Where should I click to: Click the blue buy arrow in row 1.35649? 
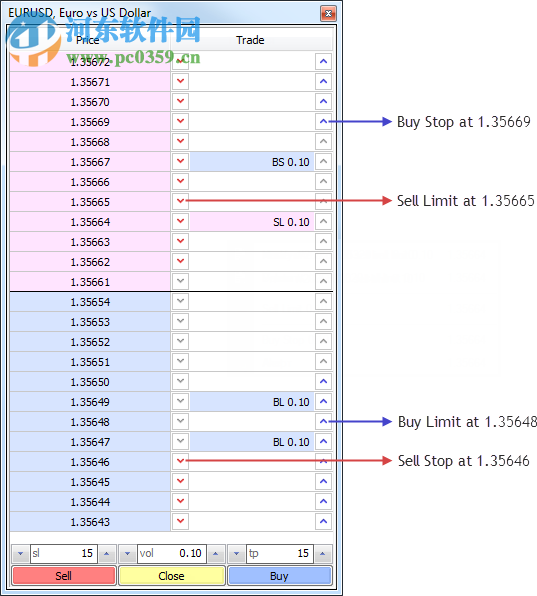tap(323, 401)
